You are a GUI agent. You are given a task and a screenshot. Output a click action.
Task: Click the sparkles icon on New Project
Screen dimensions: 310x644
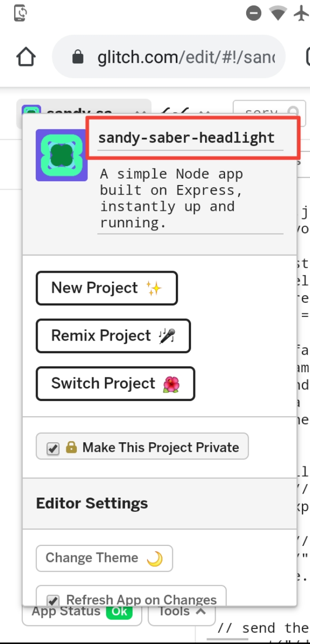pos(154,287)
